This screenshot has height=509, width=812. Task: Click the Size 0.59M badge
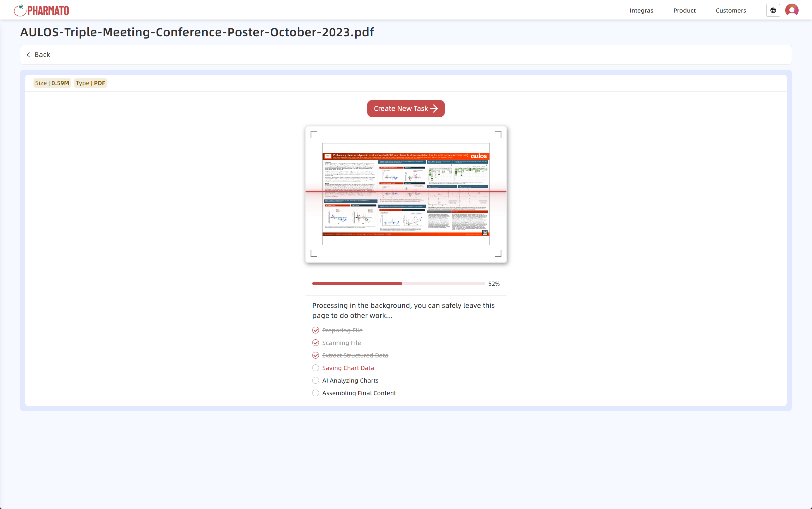click(52, 83)
